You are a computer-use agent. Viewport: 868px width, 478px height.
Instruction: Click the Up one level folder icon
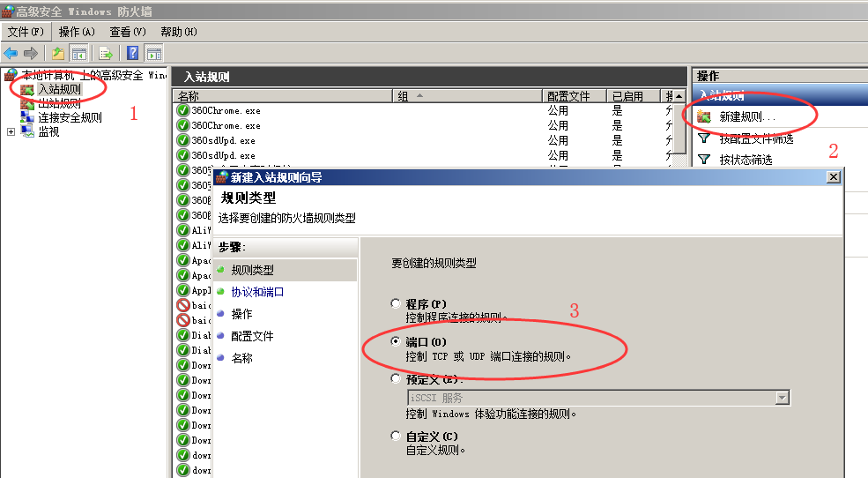[x=58, y=53]
